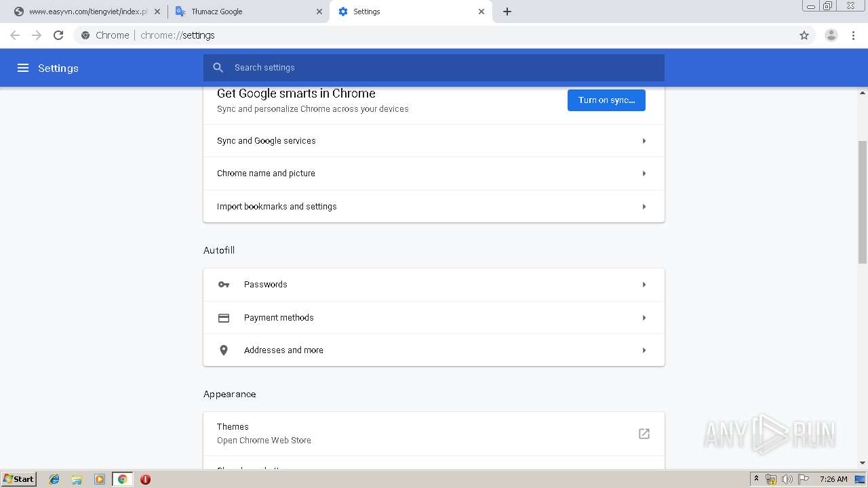Close the Settings tab
The image size is (868, 488).
pos(481,12)
